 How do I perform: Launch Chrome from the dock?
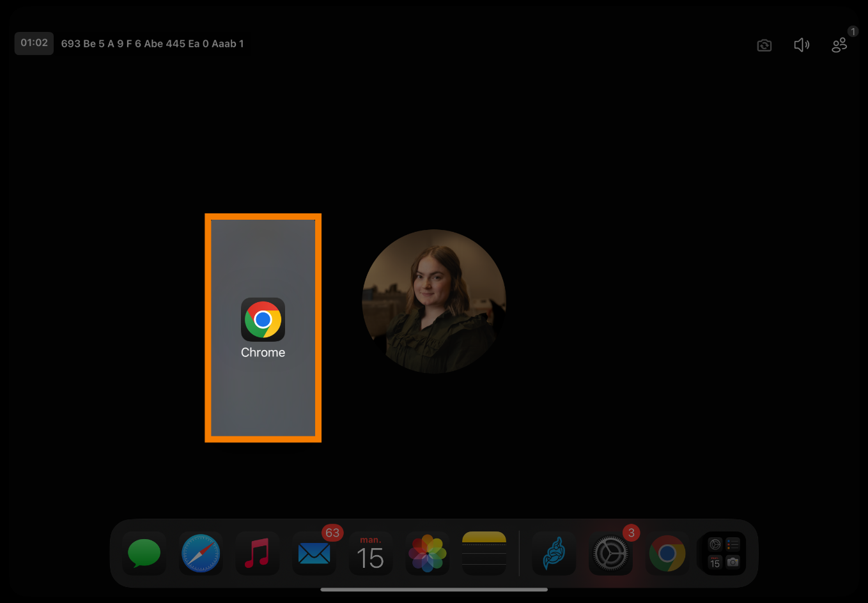[667, 553]
